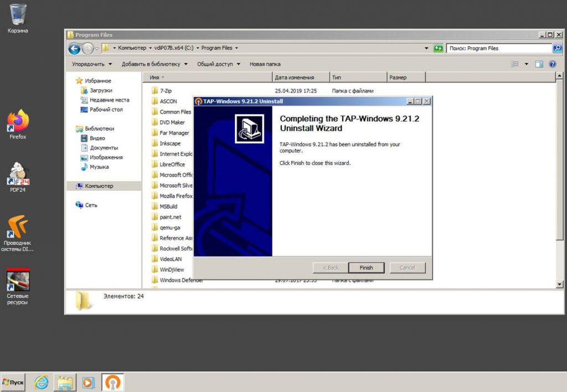Open the Добавить в библиотеку menu
The image size is (567, 392).
tap(155, 64)
